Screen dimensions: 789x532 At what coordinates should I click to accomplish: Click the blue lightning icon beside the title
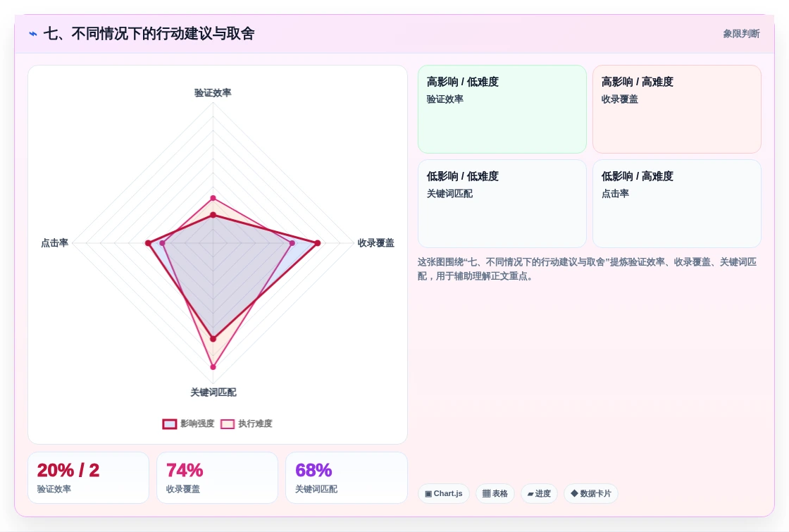click(x=33, y=34)
